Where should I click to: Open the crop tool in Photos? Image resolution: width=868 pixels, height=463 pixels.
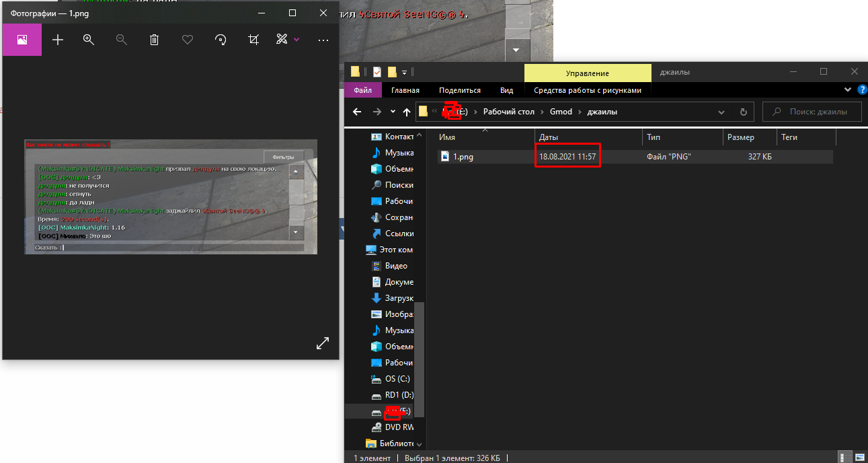click(253, 40)
